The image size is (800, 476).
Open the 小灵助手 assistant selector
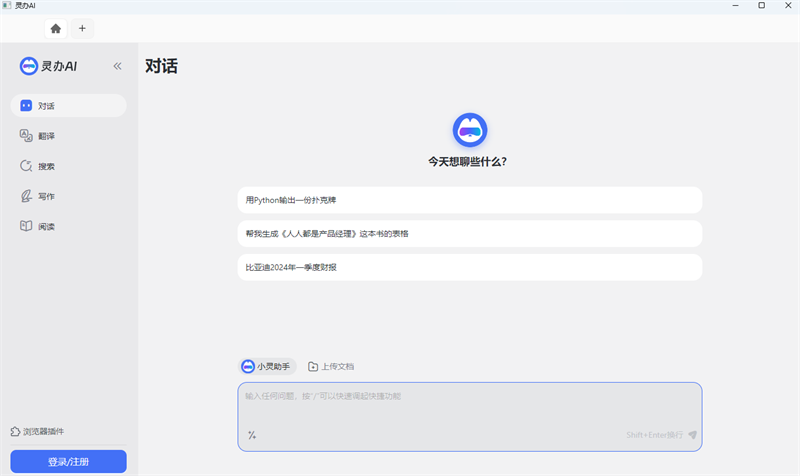(267, 367)
